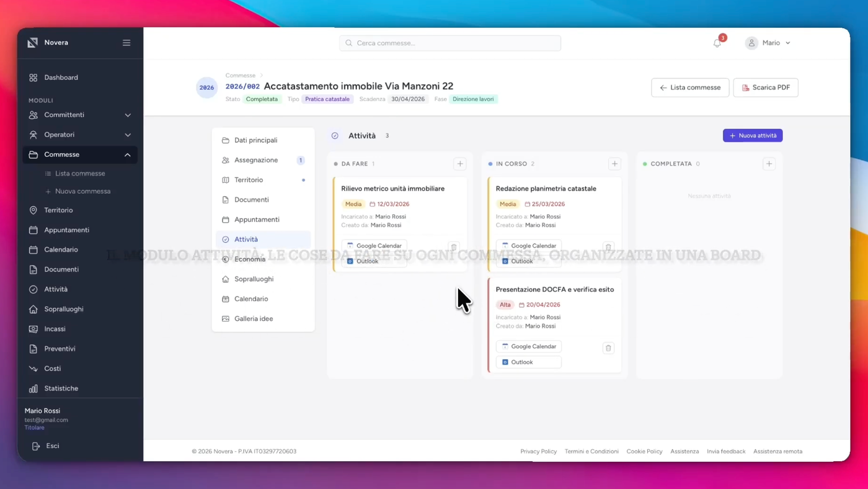The image size is (868, 489).
Task: Open the Rilievo metrico unità immobiliare card
Action: click(400, 224)
